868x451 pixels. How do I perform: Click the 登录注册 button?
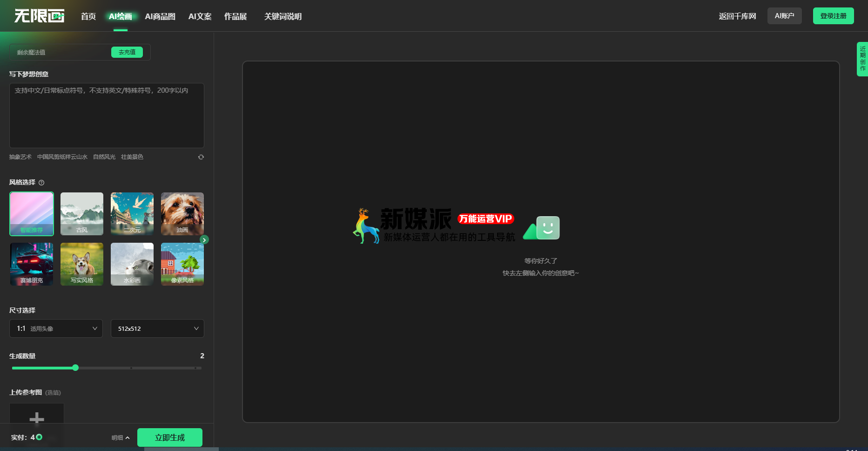(x=833, y=16)
